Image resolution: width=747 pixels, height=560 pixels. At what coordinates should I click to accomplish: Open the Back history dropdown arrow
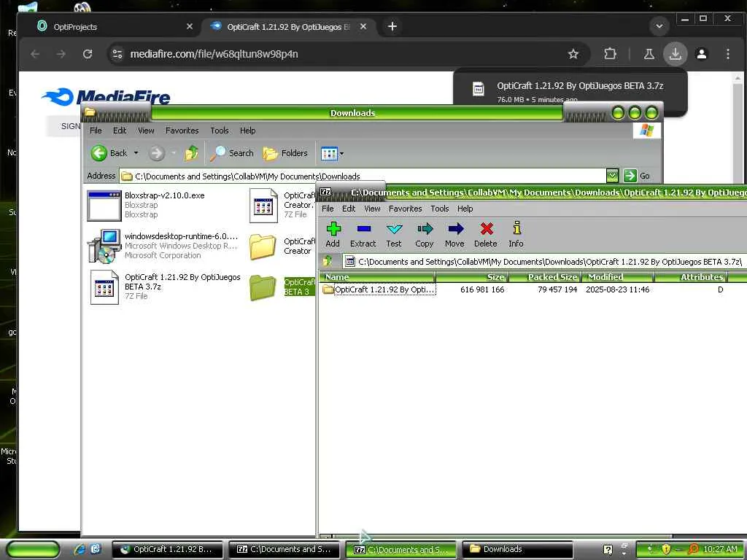pyautogui.click(x=136, y=153)
